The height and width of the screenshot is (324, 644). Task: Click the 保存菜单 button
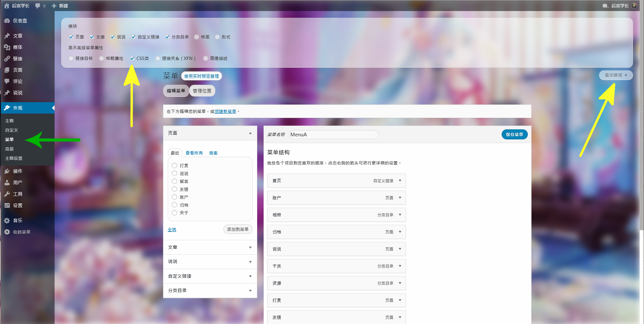514,134
